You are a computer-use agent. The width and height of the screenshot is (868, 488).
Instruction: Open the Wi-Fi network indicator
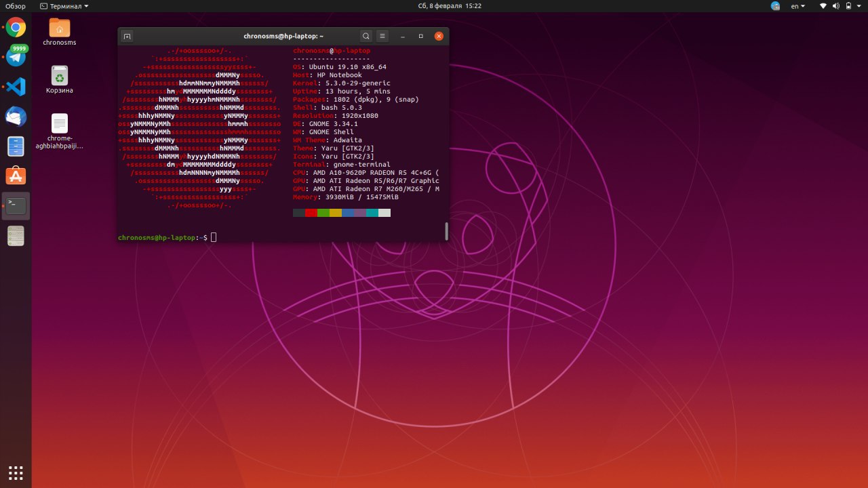(x=823, y=6)
